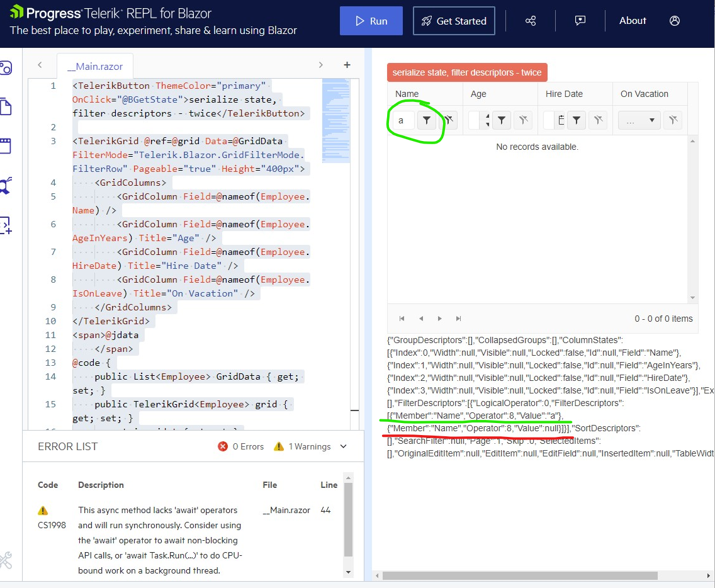Click the 1 Warnings indicator

[x=302, y=446]
